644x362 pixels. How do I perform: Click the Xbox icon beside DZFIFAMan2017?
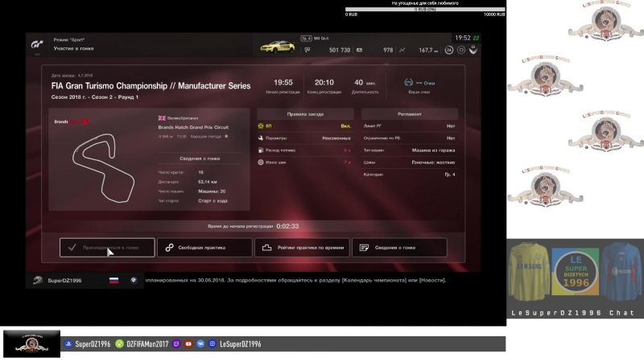click(x=119, y=344)
